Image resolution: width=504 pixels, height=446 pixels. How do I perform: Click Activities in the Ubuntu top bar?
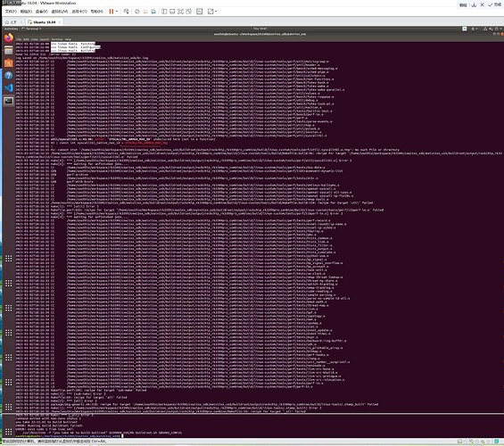coord(12,29)
